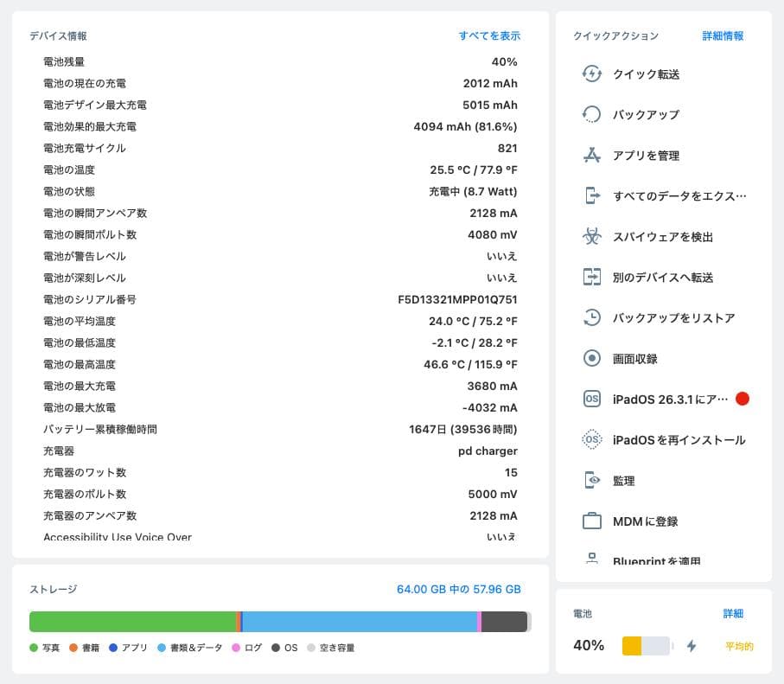784x684 pixels.
Task: Click storage link 64.00 GB 中の 57.96 GB
Action: pos(458,590)
